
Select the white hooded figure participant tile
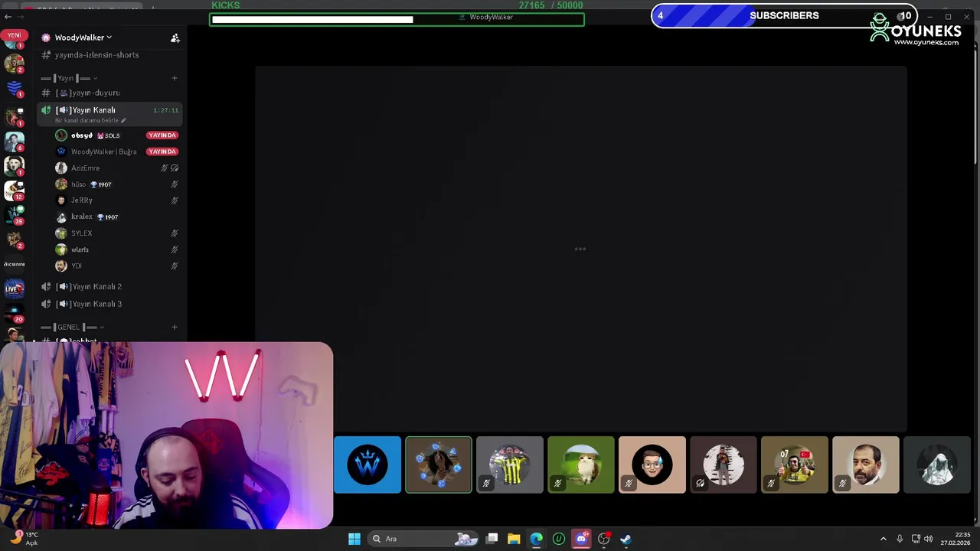tap(937, 465)
